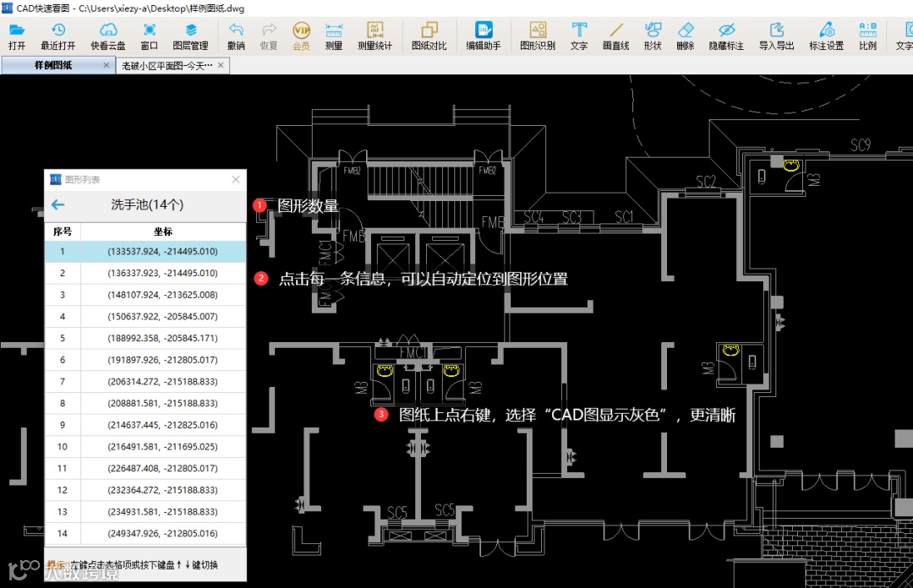Image resolution: width=913 pixels, height=588 pixels.
Task: Select row 9 coordinate (214637.445, -212825.016)
Action: coord(162,425)
